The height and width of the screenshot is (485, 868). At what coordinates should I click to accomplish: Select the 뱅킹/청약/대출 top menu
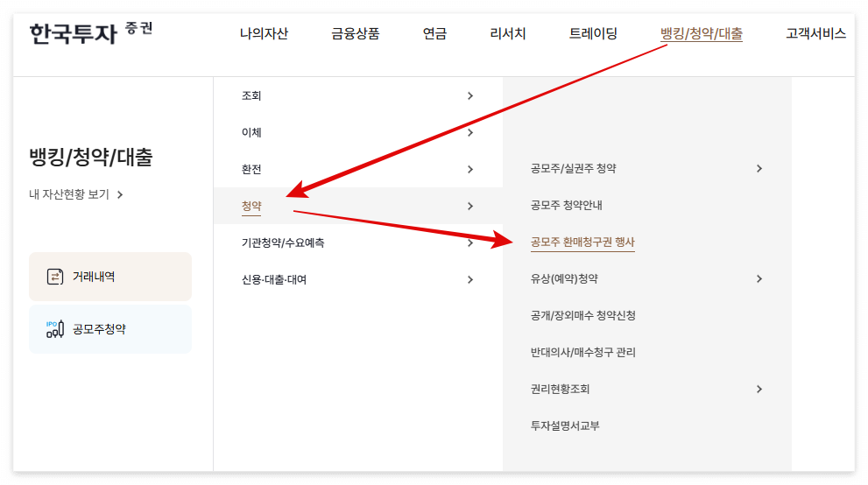702,34
